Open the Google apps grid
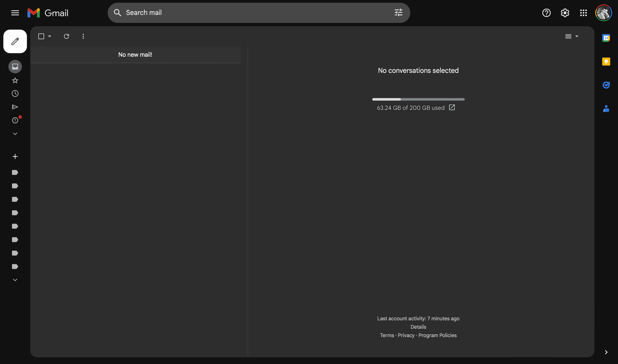 [x=583, y=13]
